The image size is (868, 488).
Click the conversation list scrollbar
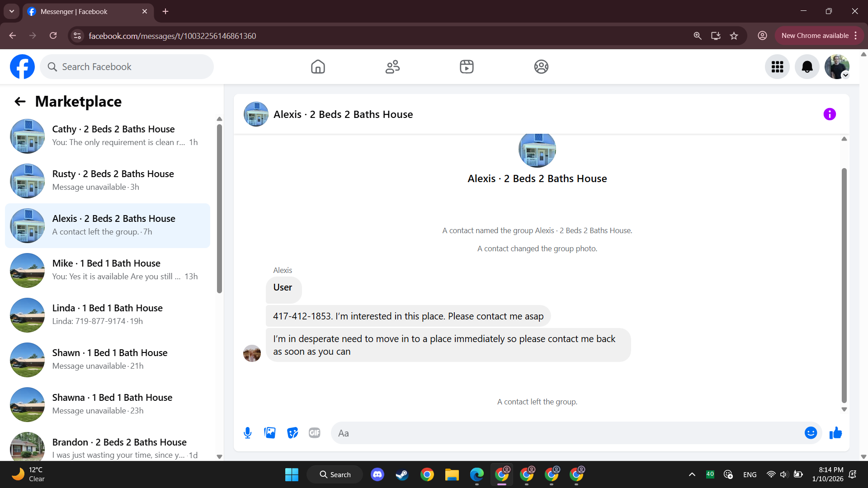coord(219,208)
